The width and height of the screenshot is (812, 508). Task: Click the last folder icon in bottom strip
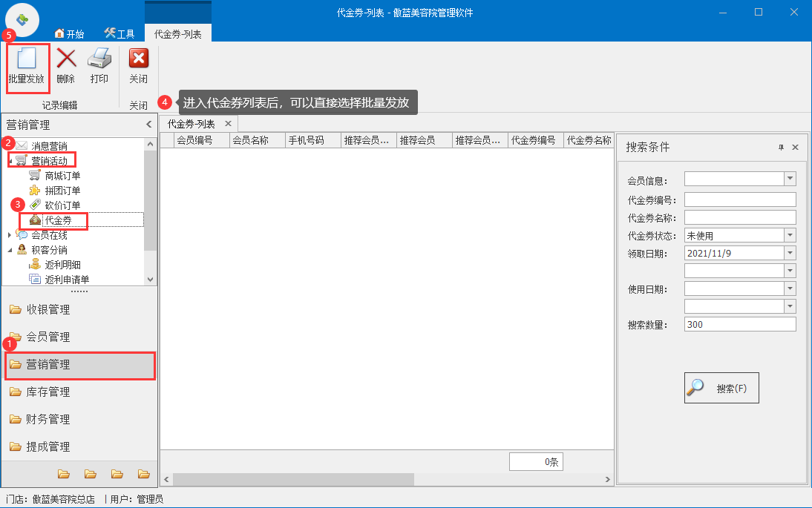(144, 474)
